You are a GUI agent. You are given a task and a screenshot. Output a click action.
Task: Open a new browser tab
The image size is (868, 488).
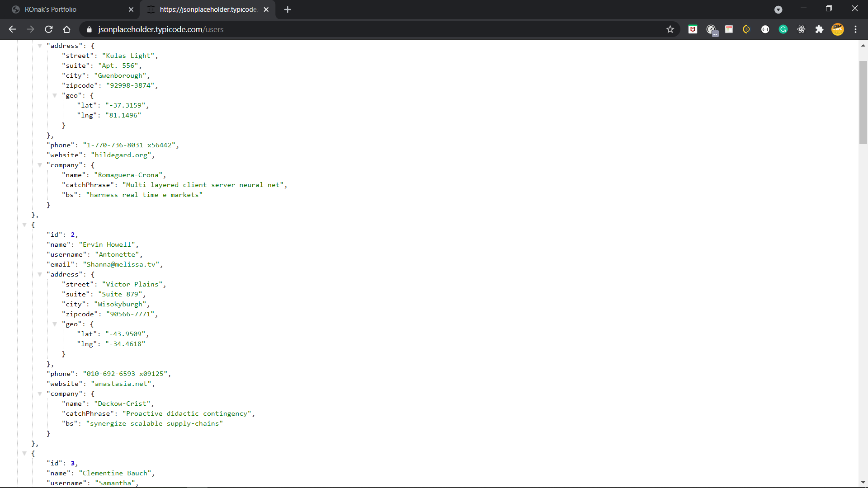click(x=288, y=9)
